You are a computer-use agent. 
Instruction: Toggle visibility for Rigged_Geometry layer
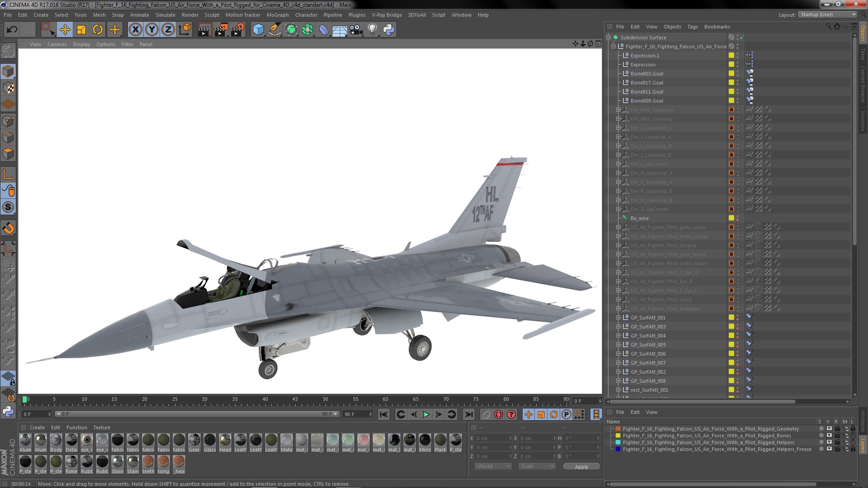pyautogui.click(x=829, y=429)
